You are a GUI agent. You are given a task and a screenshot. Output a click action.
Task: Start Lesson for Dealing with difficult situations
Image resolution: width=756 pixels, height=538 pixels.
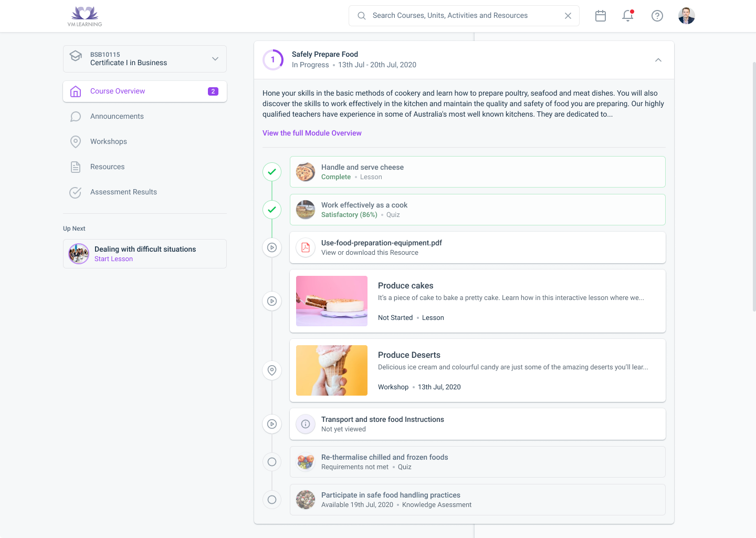click(x=113, y=258)
